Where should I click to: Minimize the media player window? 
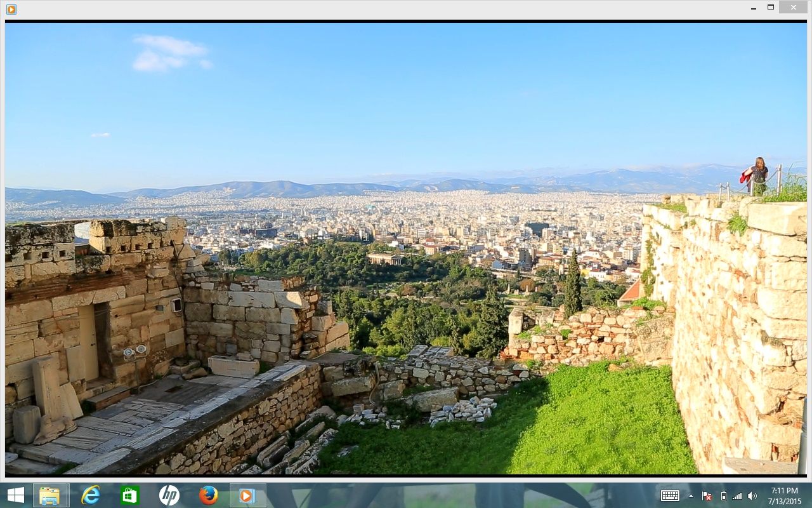[753, 8]
